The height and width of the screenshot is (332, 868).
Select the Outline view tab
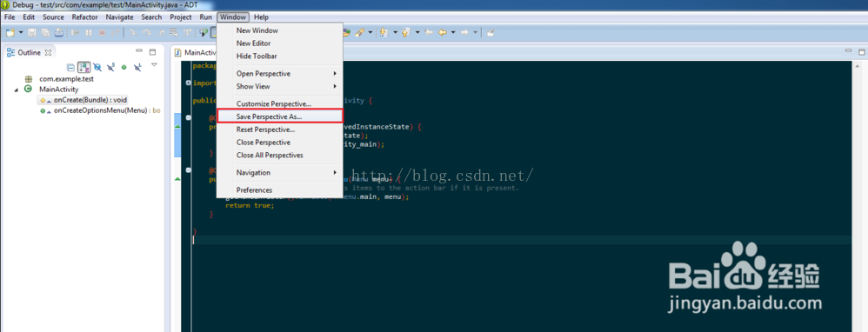[x=30, y=52]
